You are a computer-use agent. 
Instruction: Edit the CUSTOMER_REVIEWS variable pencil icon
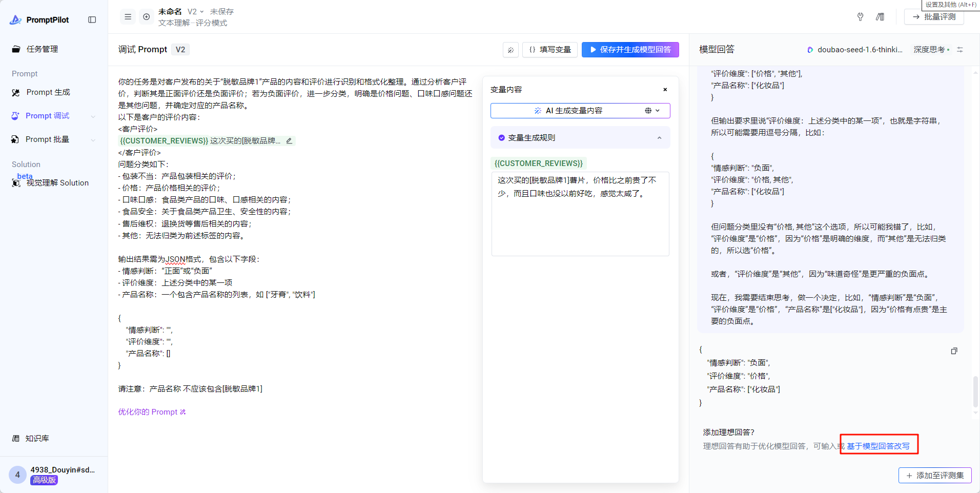pos(289,141)
